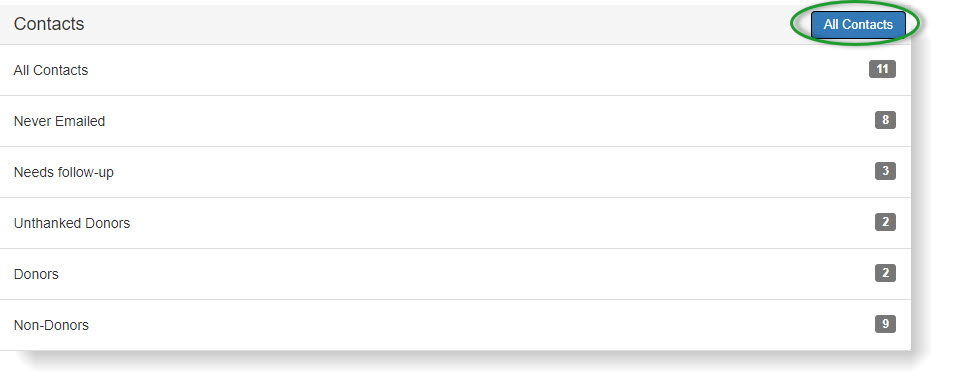
Task: Choose the filter holding eight contacts
Action: [455, 121]
